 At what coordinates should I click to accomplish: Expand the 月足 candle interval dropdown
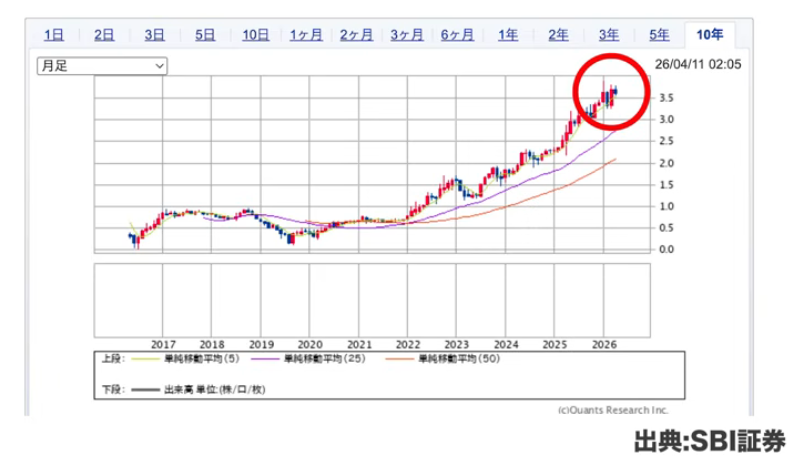(x=101, y=65)
